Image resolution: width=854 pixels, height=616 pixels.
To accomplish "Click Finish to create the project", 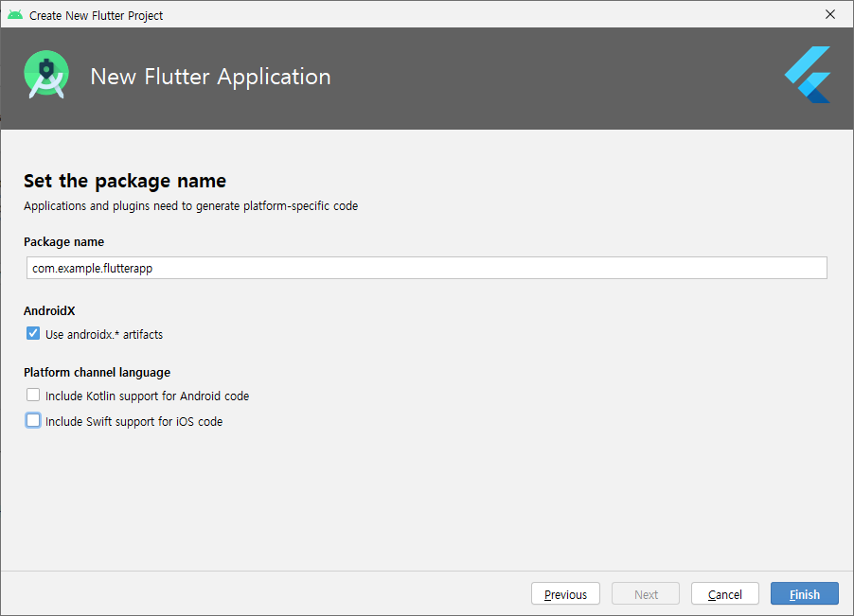I will pyautogui.click(x=805, y=593).
